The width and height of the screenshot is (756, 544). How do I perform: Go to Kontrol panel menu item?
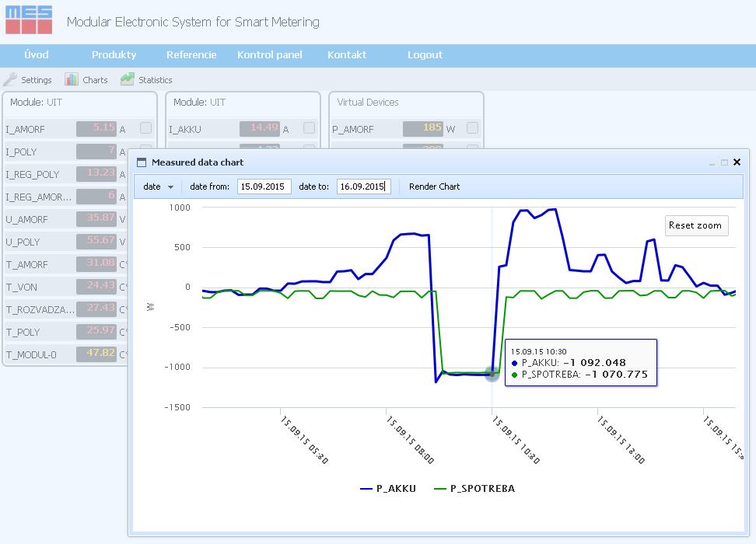pos(269,54)
